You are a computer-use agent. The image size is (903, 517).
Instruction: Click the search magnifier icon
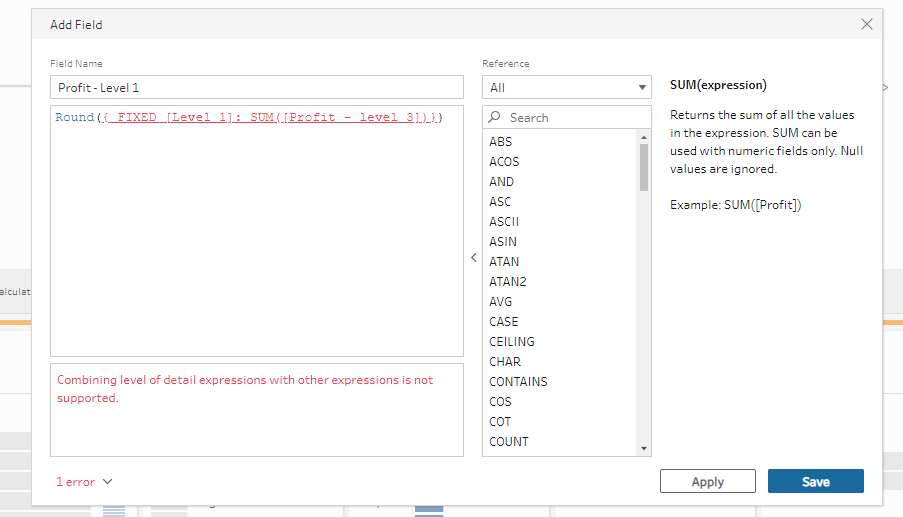coord(494,117)
